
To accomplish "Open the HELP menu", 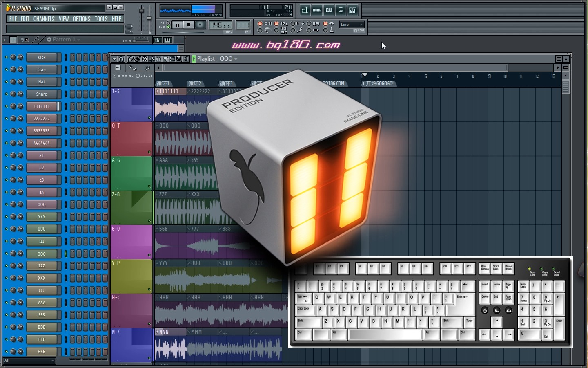I will 117,19.
